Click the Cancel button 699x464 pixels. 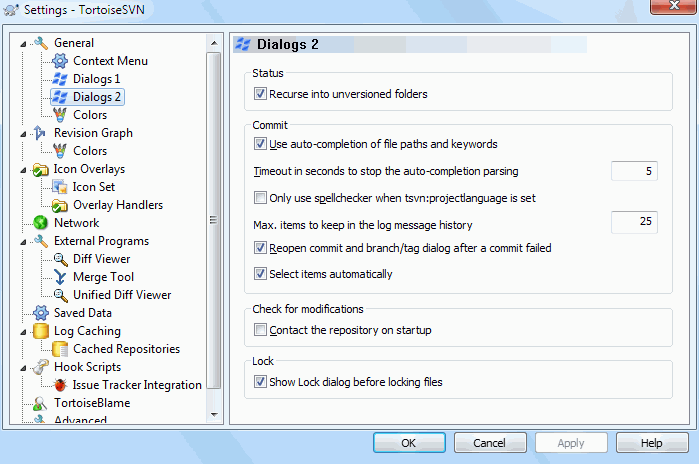click(x=490, y=443)
